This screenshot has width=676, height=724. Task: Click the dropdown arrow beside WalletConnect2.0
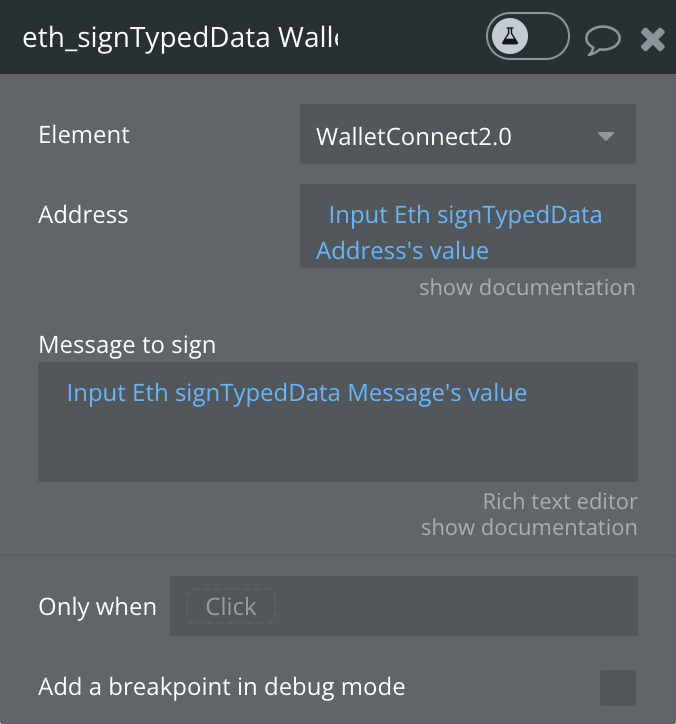coord(605,136)
